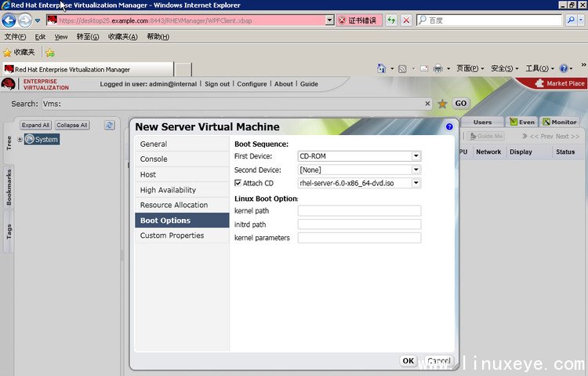Open the Safety menu dropdown

click(x=504, y=68)
